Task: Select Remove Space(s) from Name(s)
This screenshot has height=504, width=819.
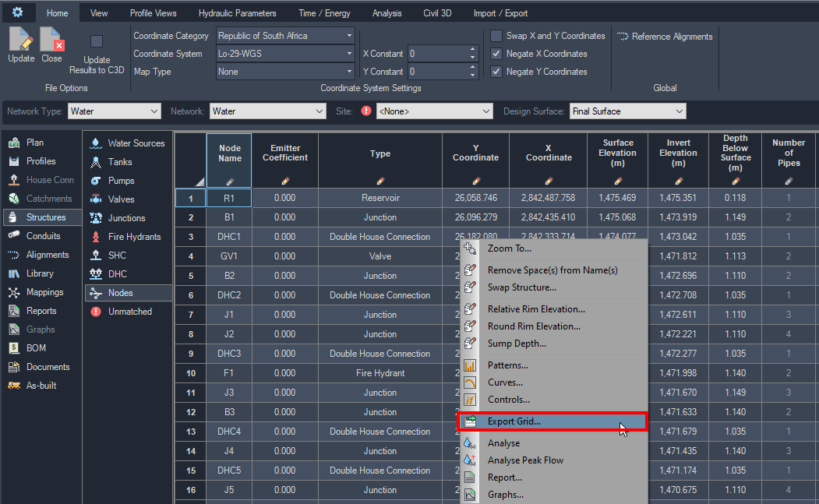Action: 553,270
